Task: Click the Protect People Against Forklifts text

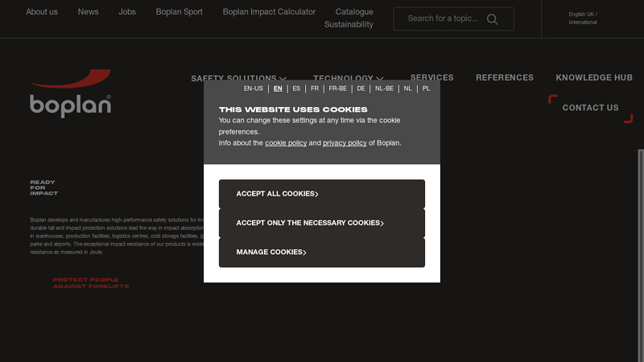Action: (91, 283)
